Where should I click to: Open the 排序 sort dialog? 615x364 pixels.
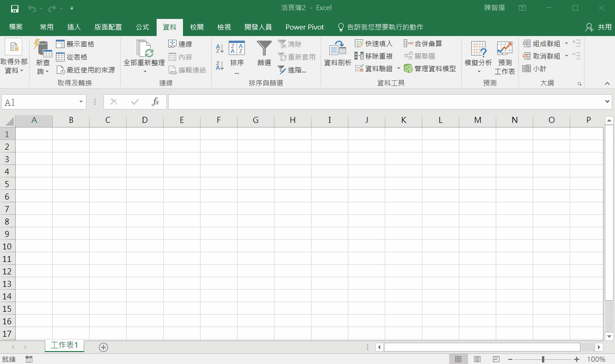[237, 57]
